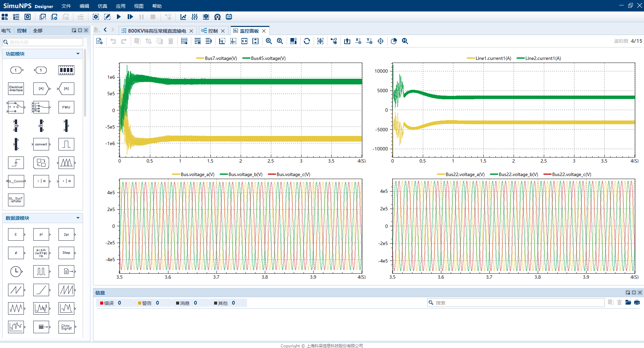Open log folder icon in 信息 panel
The image size is (644, 348).
click(628, 303)
